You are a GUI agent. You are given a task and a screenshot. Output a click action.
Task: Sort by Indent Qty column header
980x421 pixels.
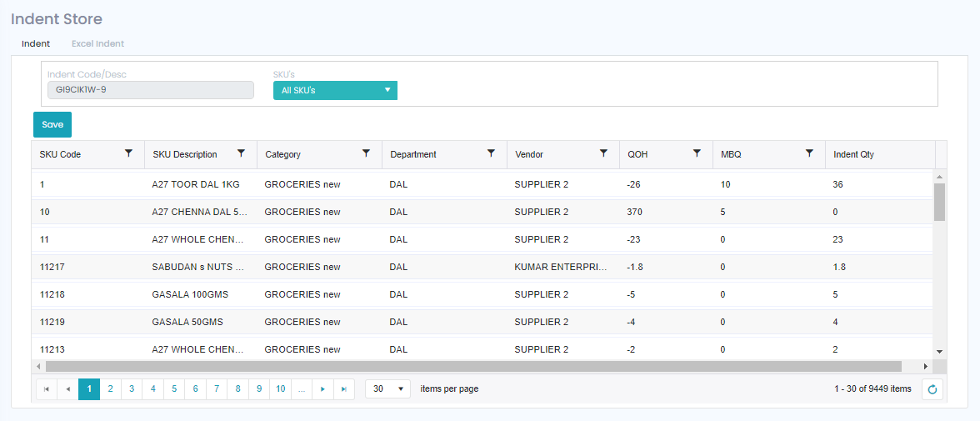[853, 154]
